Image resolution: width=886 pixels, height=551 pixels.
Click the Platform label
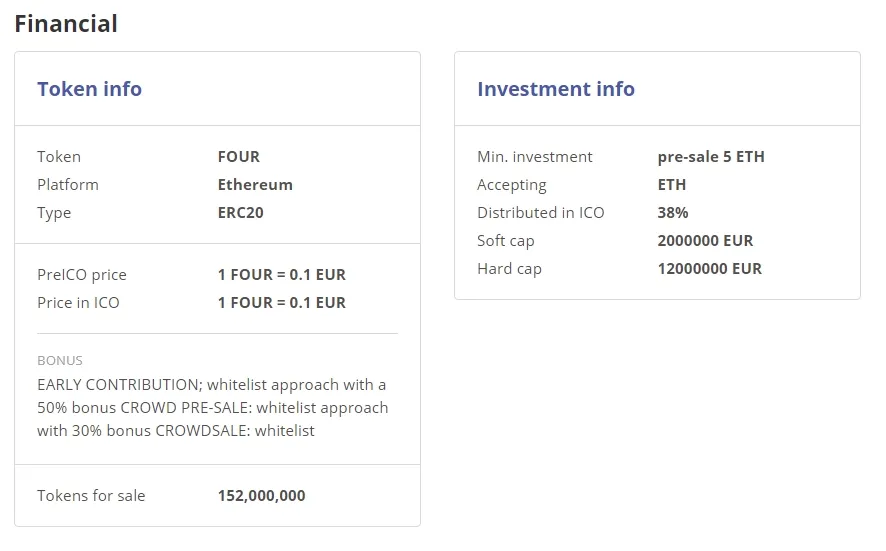[68, 185]
